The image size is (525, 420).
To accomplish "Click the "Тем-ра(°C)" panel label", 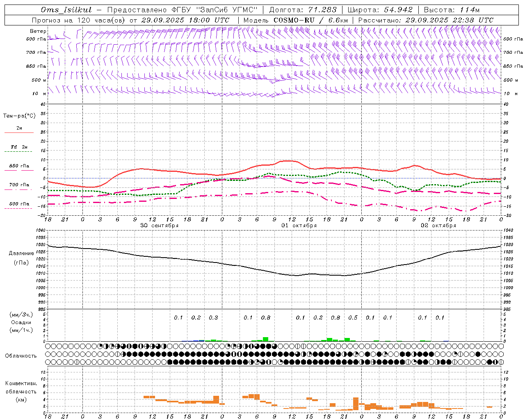I will [x=19, y=116].
